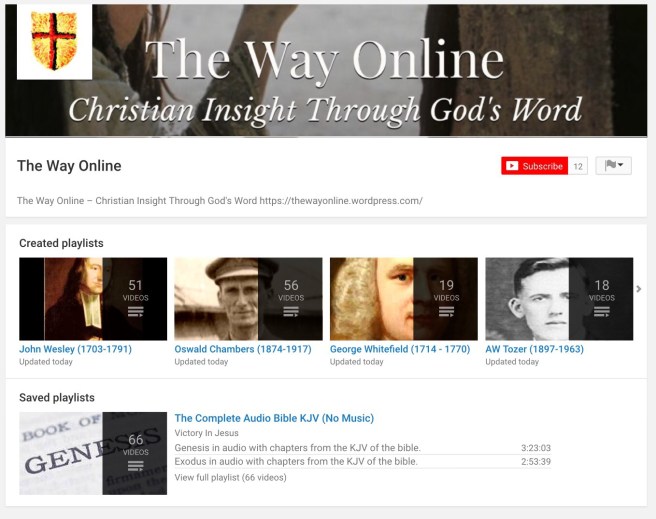Open AW Tozer (1897-1963) link

[x=534, y=349]
